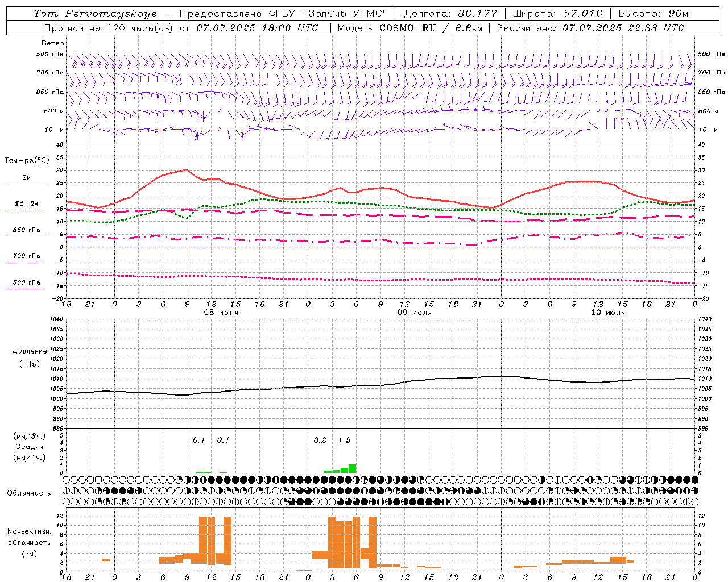Click the '(км)' unit under convective cloudiness
728x582 pixels.
pos(30,554)
